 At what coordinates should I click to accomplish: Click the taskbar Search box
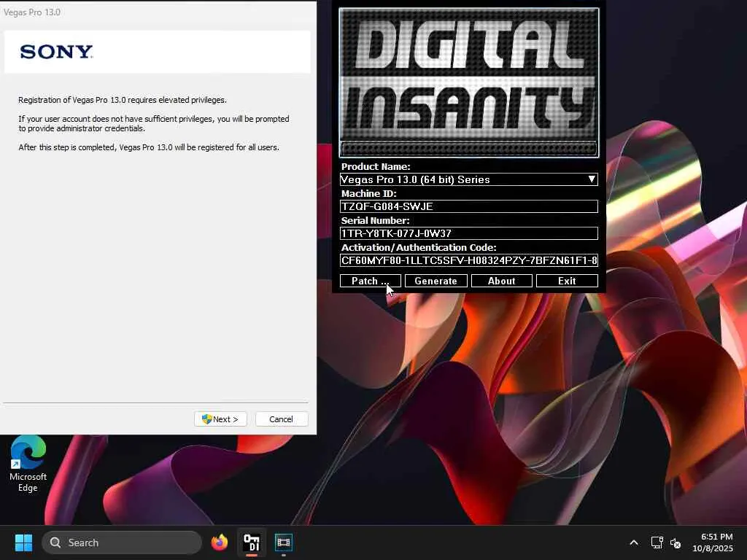(122, 542)
